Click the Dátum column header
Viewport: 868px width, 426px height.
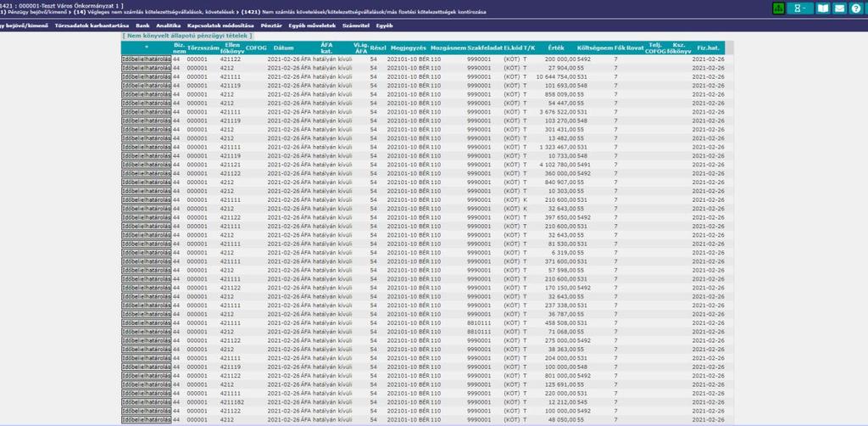pos(283,48)
